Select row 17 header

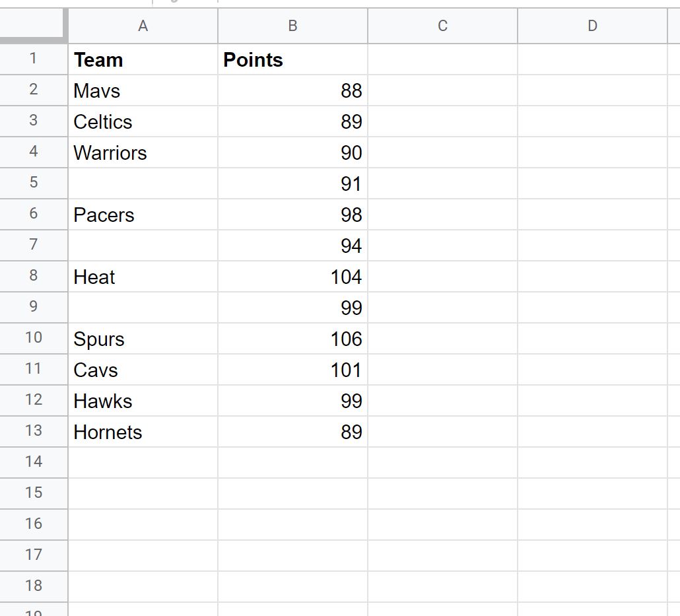[34, 555]
